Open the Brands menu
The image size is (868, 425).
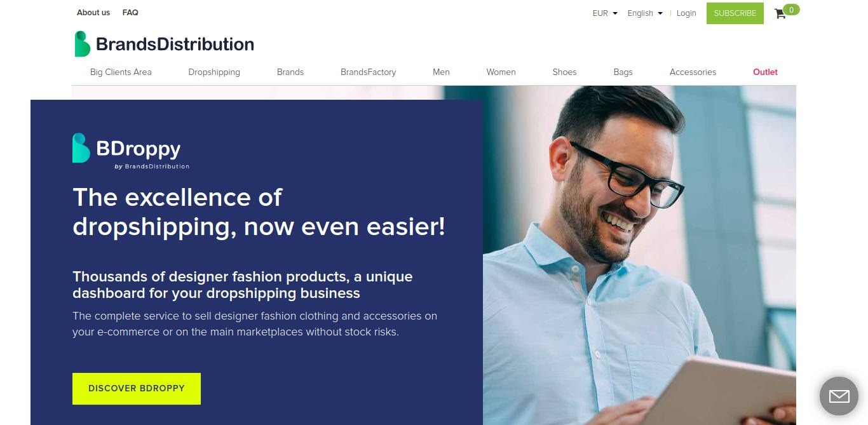tap(290, 72)
